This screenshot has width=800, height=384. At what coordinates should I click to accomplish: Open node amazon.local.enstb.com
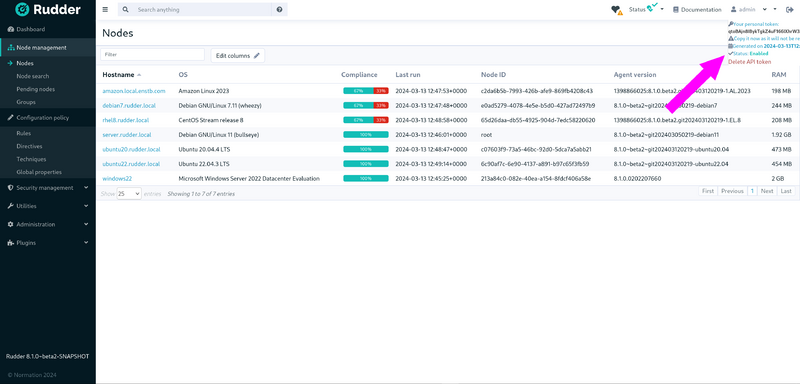point(134,91)
